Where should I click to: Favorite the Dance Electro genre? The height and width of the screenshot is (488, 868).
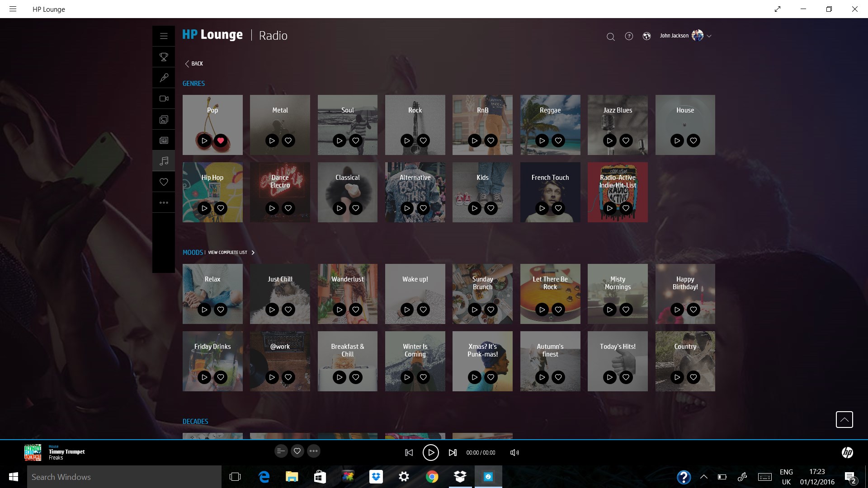(288, 208)
